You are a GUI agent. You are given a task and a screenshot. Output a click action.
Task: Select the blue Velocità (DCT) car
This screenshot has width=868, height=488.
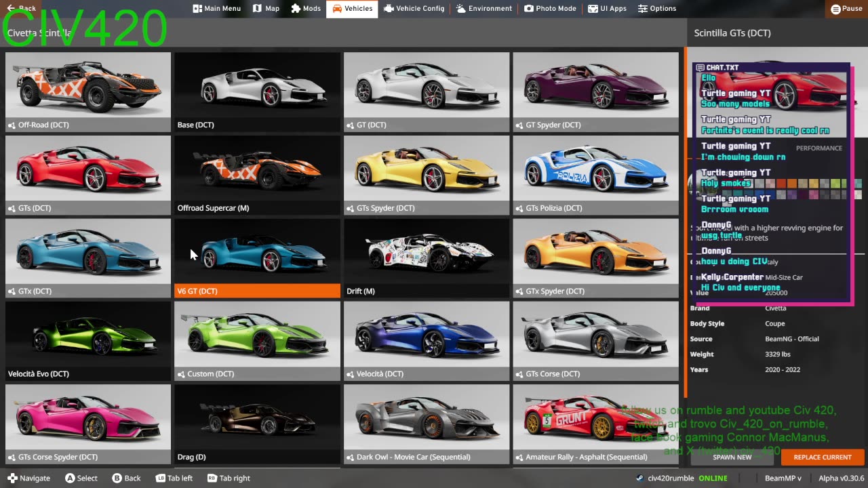[427, 341]
